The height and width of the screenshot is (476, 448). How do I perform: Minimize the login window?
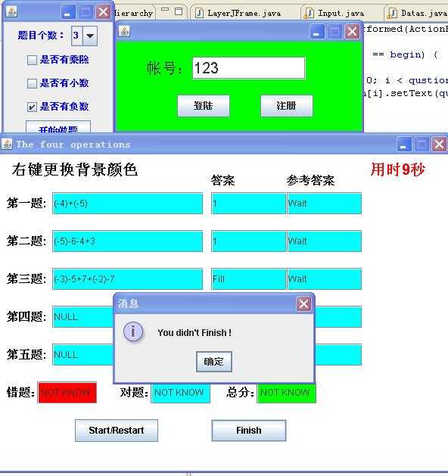[x=316, y=32]
